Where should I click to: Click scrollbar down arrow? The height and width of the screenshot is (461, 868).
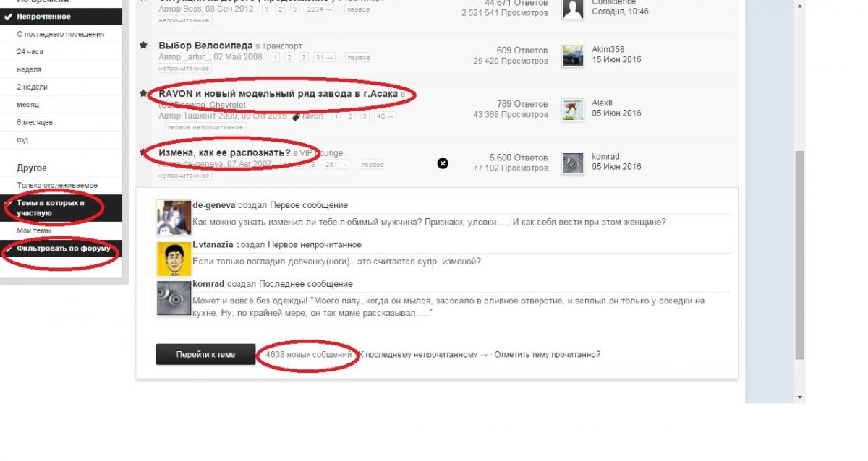799,397
